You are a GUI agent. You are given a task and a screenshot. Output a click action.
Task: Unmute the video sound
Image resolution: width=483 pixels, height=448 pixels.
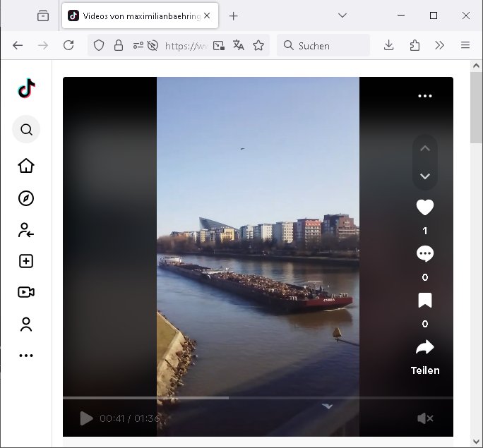point(424,418)
